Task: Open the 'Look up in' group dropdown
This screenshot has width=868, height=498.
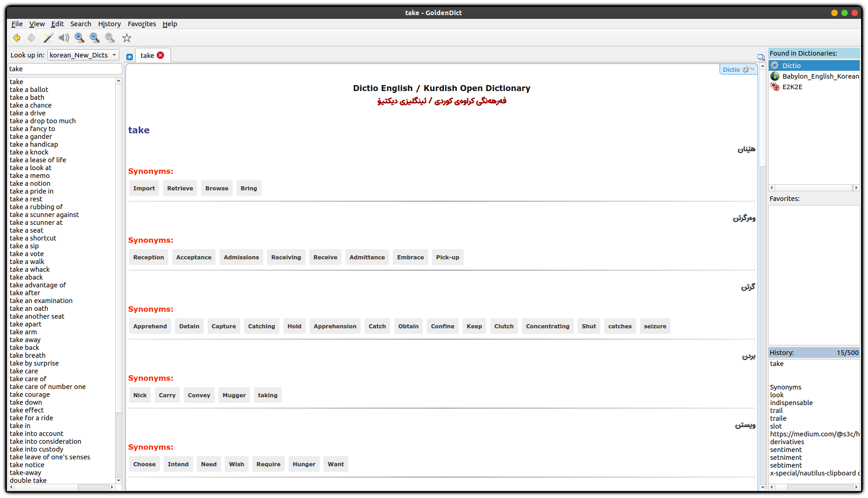Action: pos(83,55)
